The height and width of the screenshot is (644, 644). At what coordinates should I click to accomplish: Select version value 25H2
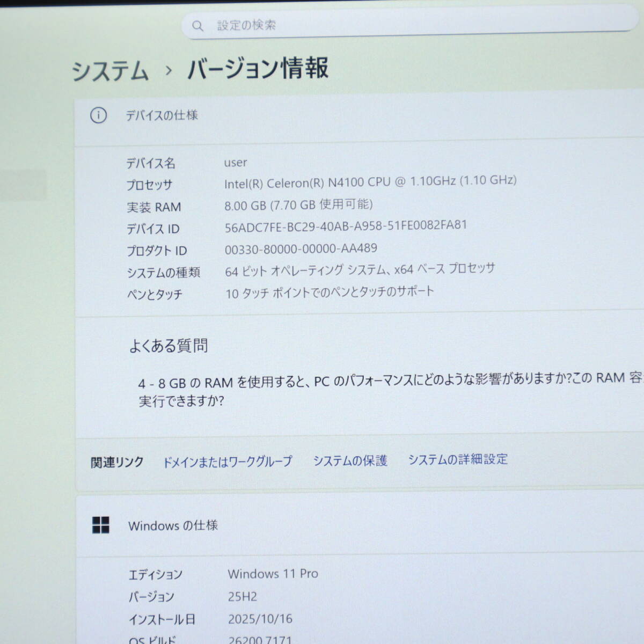pos(243,596)
